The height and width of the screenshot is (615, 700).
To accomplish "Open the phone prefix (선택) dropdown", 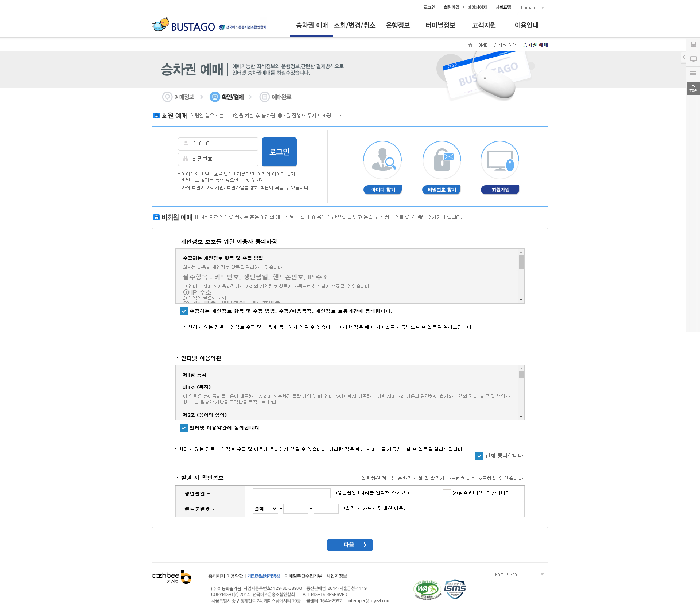I will (x=265, y=509).
